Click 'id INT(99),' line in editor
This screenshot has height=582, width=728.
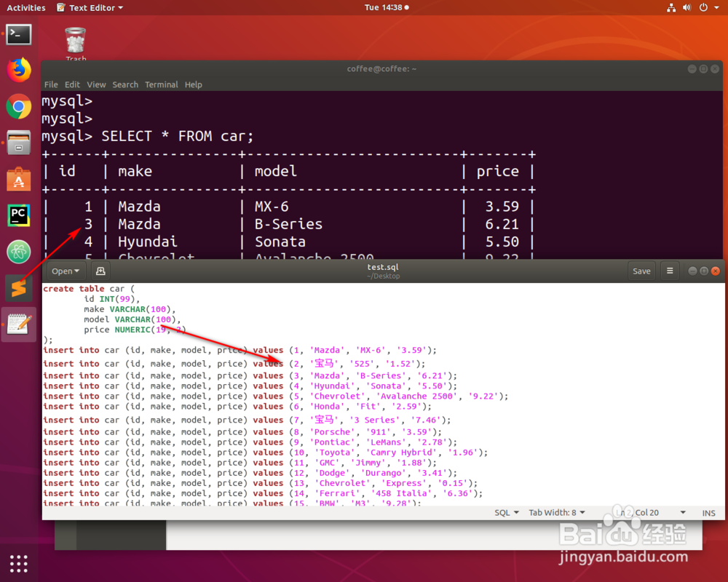click(111, 299)
